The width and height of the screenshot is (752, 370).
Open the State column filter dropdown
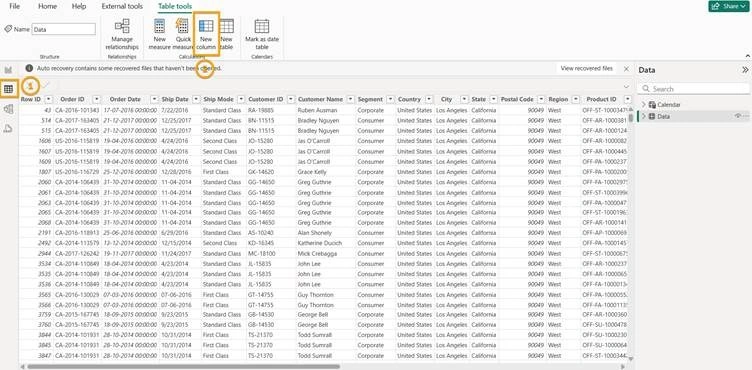(494, 99)
